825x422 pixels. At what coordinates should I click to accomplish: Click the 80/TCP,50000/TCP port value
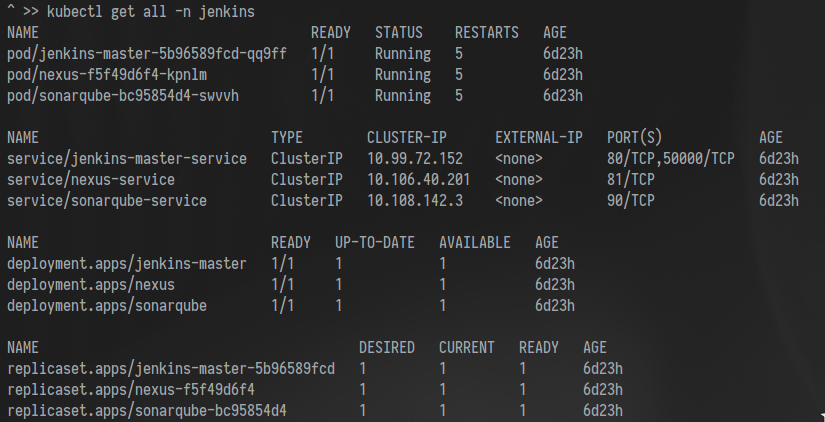(x=670, y=159)
